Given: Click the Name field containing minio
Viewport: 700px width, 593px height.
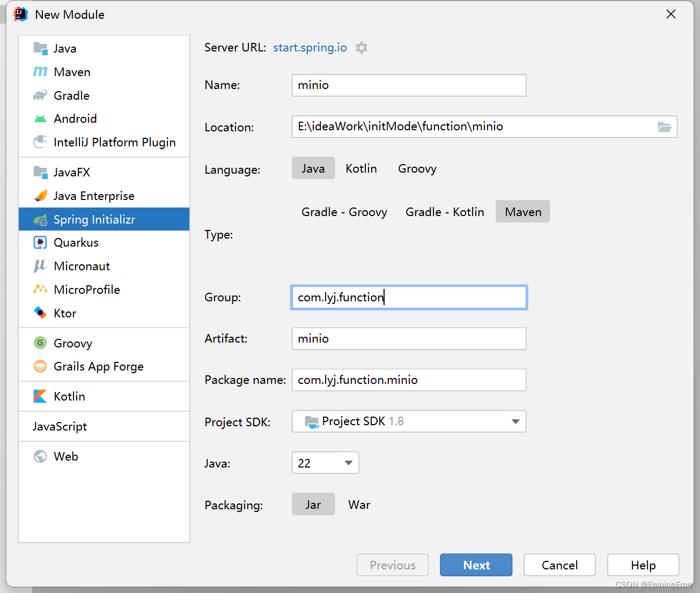Looking at the screenshot, I should [409, 85].
